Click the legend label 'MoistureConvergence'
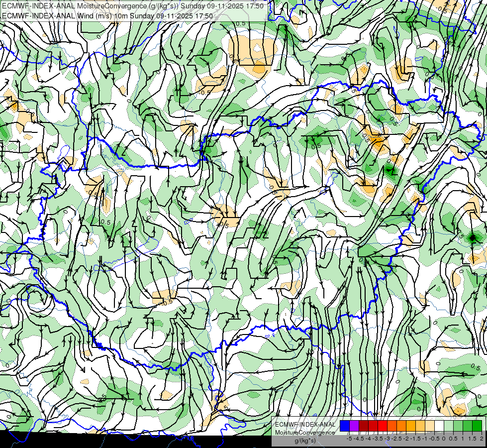Viewport: 487px width, 448px height. pos(305,433)
